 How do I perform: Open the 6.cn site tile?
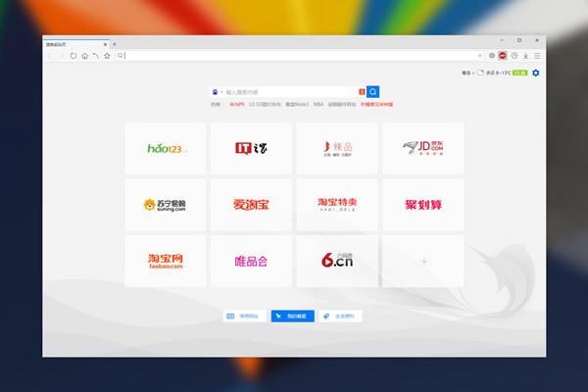(337, 261)
